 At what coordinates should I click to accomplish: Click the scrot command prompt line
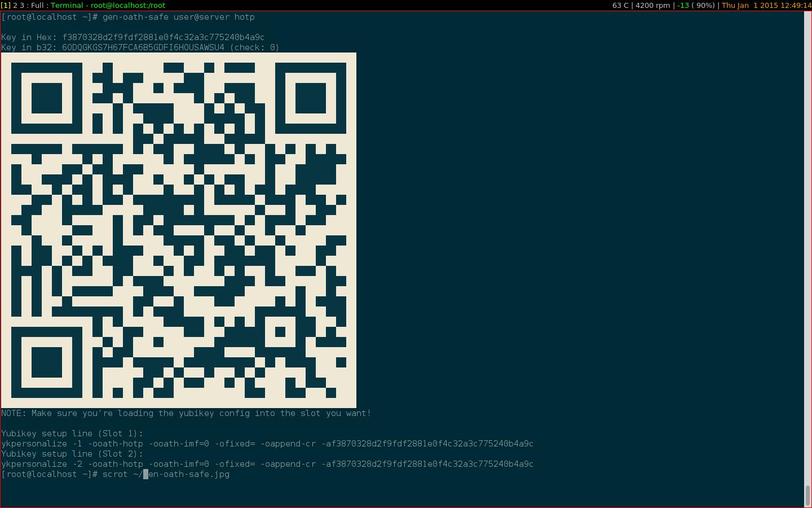coord(116,474)
